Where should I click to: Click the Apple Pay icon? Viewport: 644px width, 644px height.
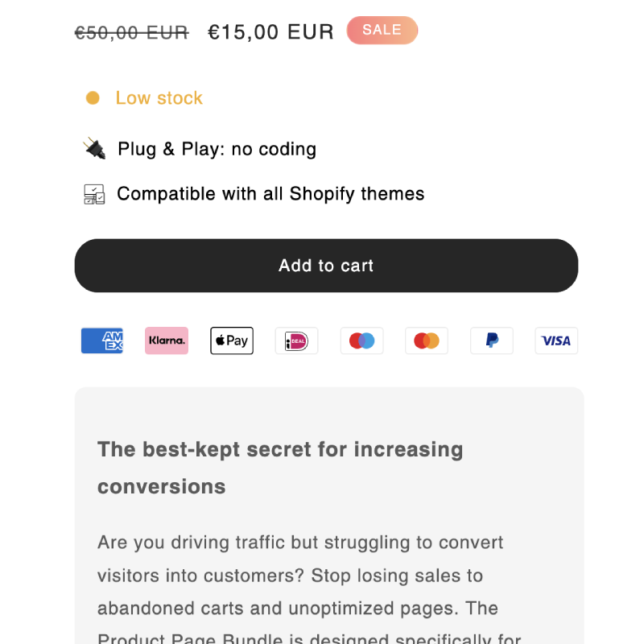(x=232, y=341)
